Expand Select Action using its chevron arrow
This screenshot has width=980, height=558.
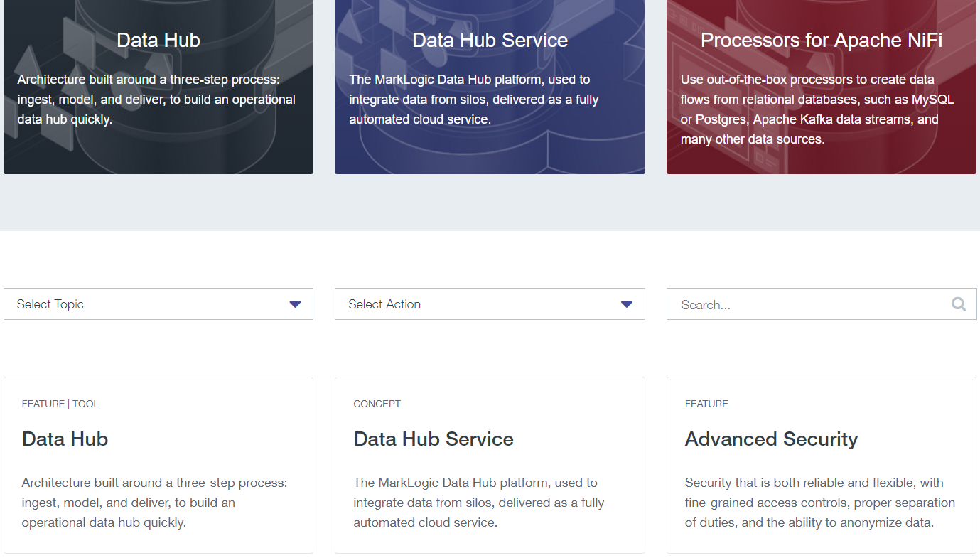626,304
